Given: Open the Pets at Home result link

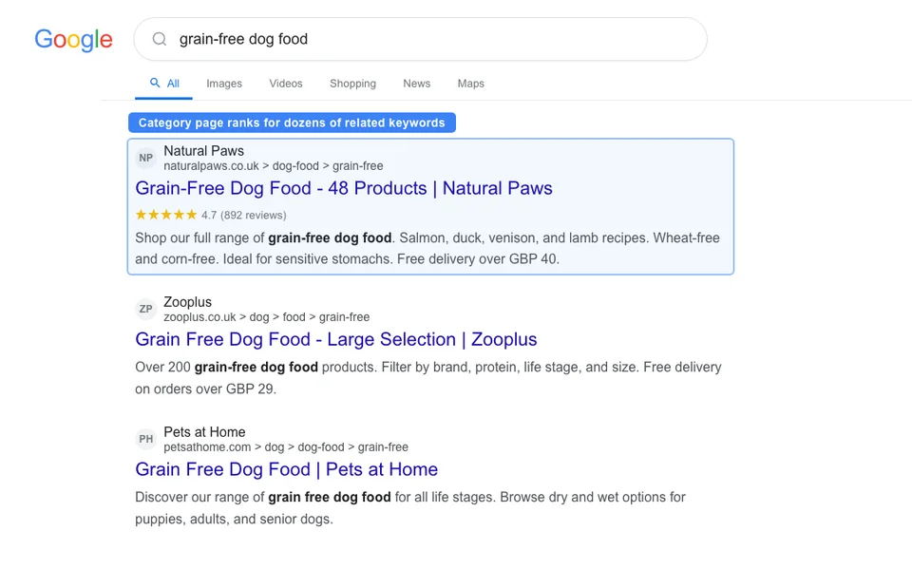Looking at the screenshot, I should [x=287, y=469].
